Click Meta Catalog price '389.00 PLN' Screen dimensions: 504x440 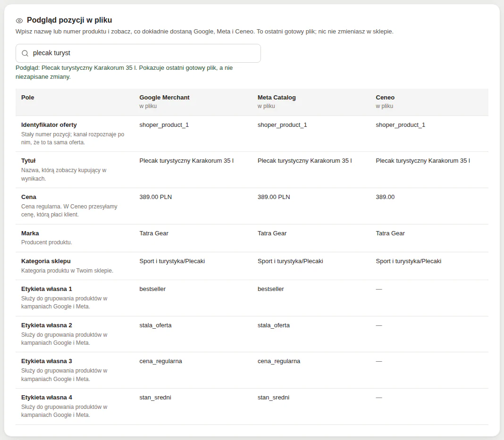[x=274, y=197]
